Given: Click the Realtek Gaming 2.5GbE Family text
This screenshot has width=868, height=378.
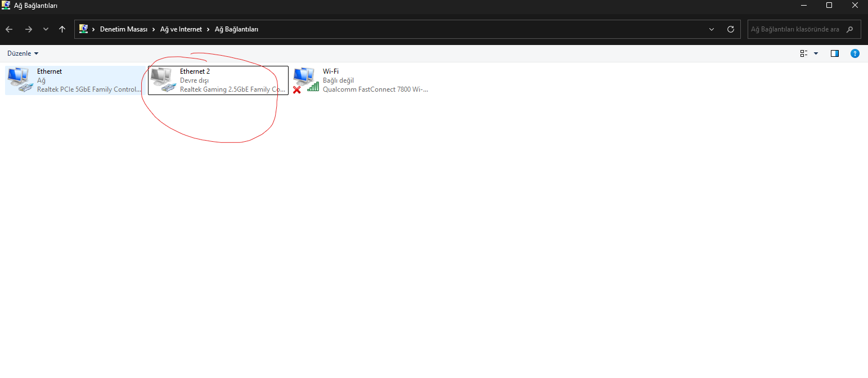Looking at the screenshot, I should (x=232, y=89).
